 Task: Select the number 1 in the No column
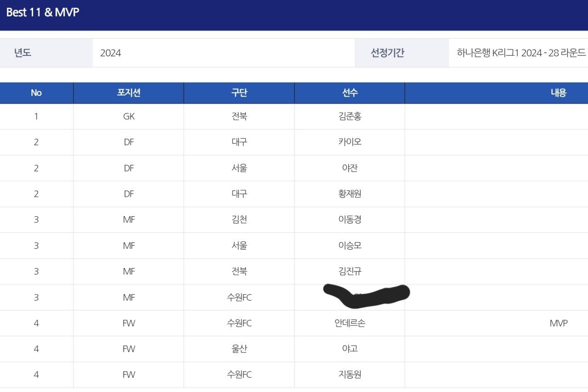click(36, 117)
